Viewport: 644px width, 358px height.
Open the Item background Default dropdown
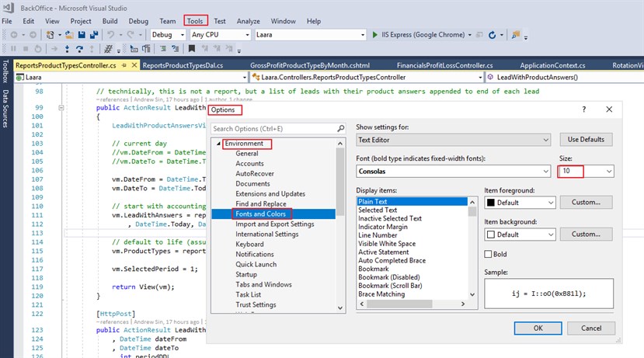pyautogui.click(x=520, y=235)
